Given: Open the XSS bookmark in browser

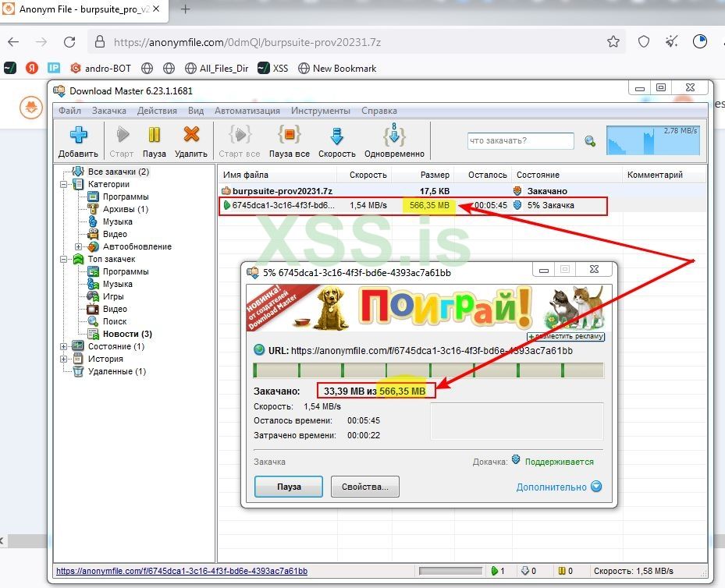Looking at the screenshot, I should coord(273,69).
